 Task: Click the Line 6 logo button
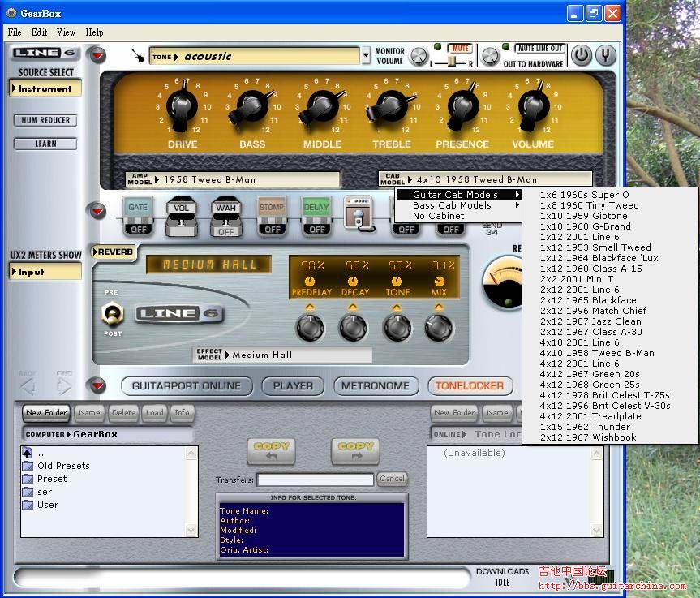click(45, 53)
